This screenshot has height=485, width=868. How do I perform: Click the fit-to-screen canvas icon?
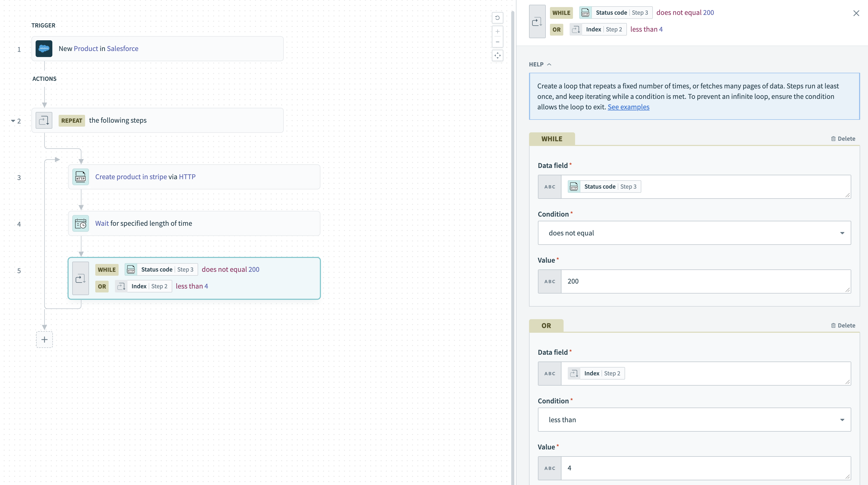click(x=497, y=55)
